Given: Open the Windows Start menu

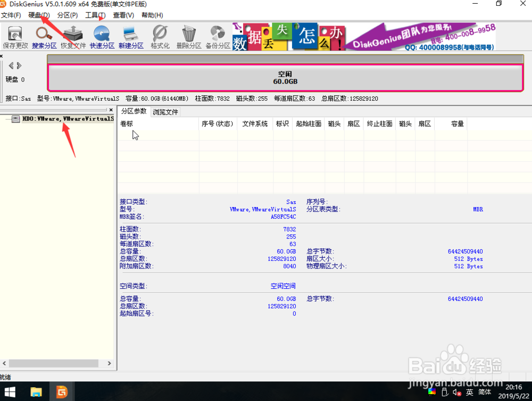Looking at the screenshot, I should tap(10, 392).
